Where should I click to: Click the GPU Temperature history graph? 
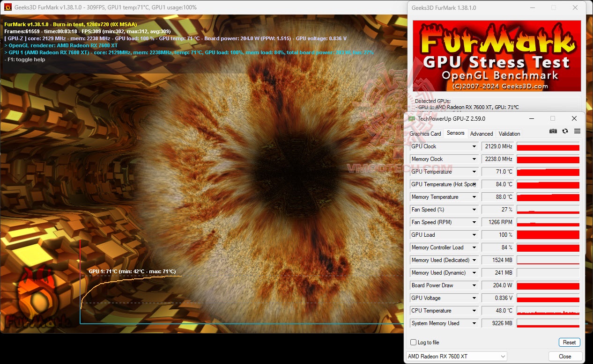[x=548, y=172]
